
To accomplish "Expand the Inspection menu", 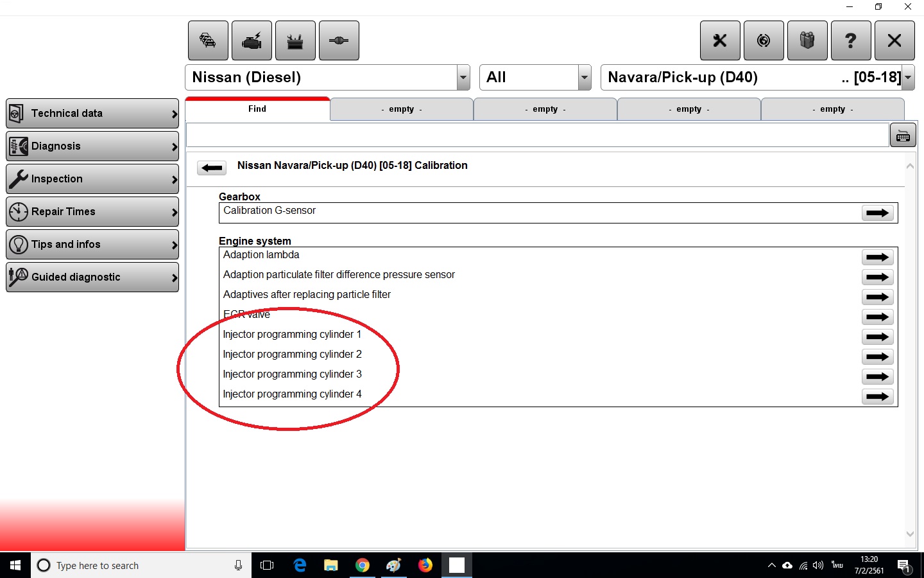I will 92,179.
